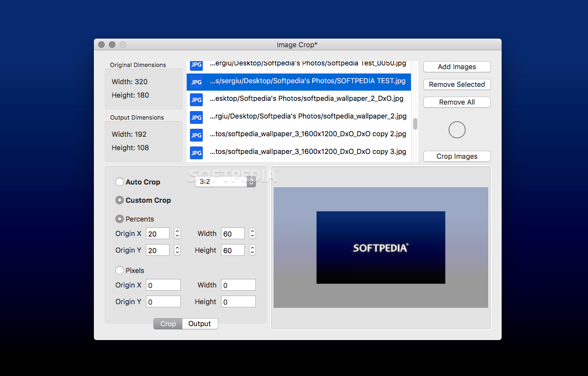This screenshot has height=376, width=588.
Task: Click the pixels Width field
Action: pos(239,285)
